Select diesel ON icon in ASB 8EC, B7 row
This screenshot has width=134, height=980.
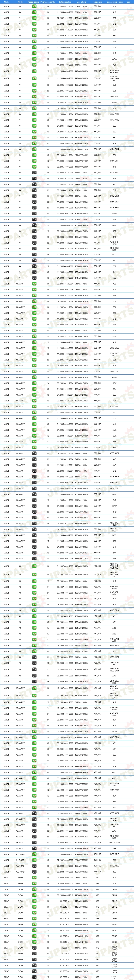click(x=34, y=278)
